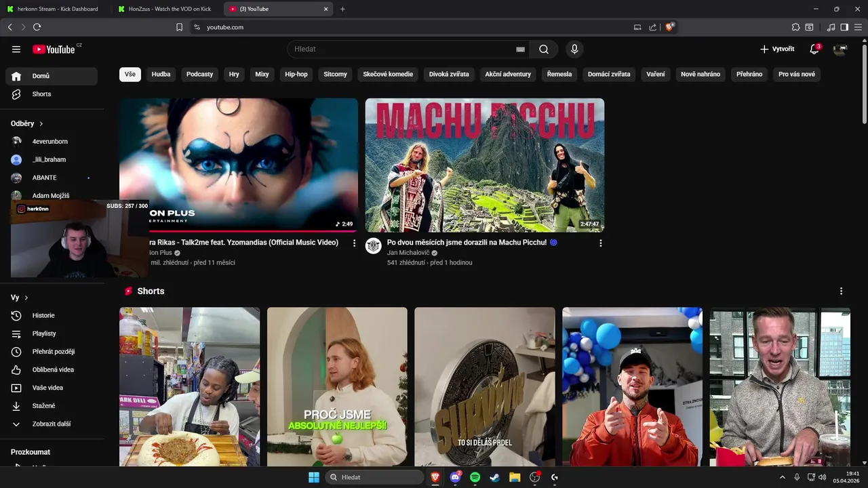Toggle the browser sidebar panel

[844, 27]
